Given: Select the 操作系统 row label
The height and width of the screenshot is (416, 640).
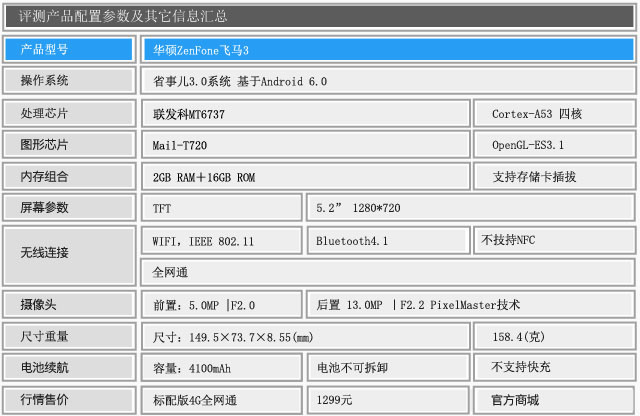Looking at the screenshot, I should coord(69,80).
